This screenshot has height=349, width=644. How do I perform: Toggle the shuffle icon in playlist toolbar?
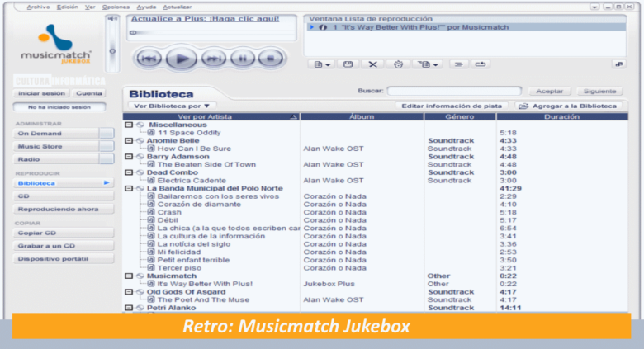click(457, 64)
